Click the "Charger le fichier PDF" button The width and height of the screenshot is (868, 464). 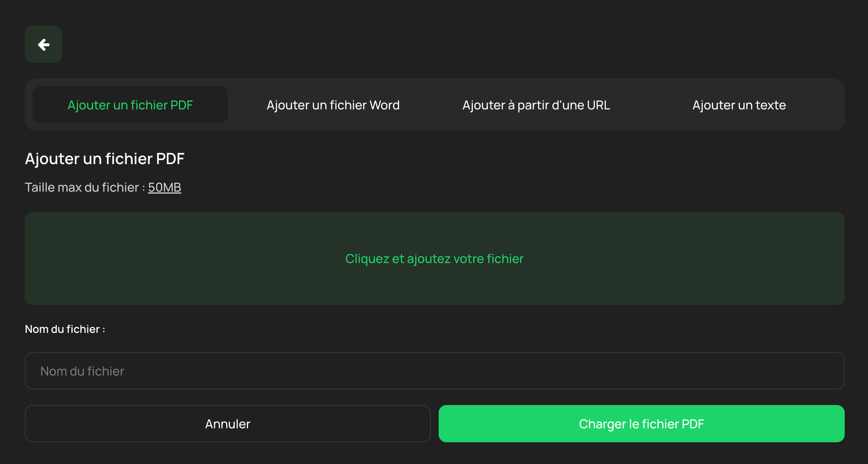(x=641, y=424)
